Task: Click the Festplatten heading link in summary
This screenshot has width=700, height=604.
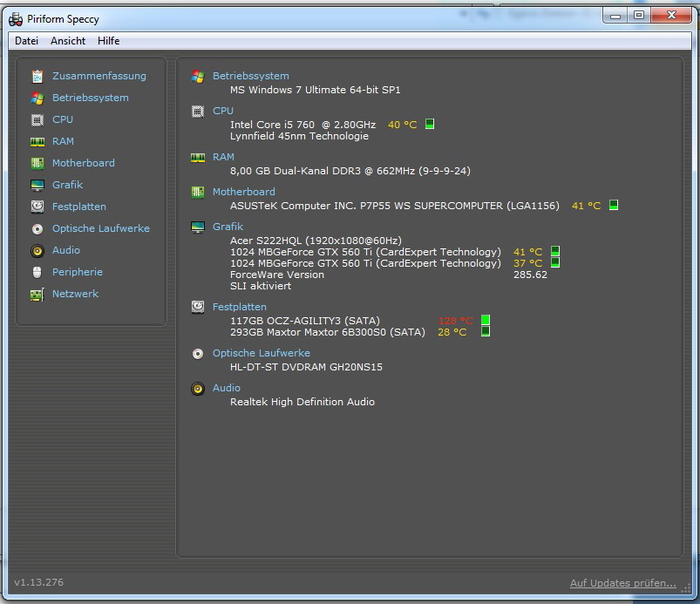Action: [x=239, y=307]
